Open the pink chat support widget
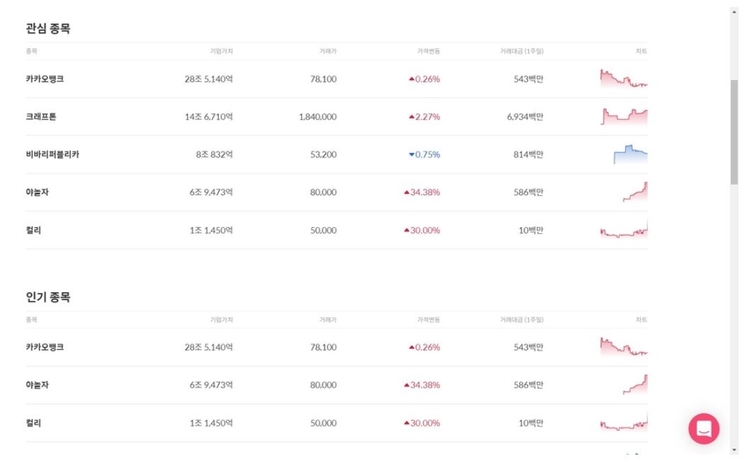 click(704, 429)
